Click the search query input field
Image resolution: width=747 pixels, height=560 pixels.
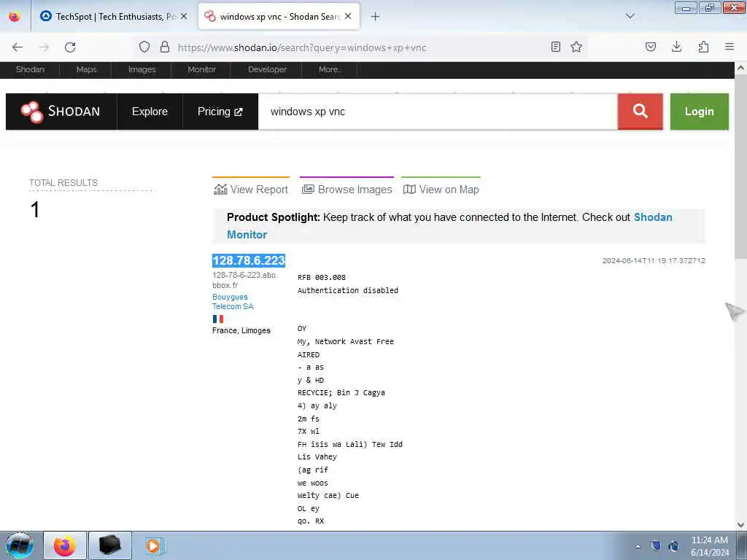click(x=438, y=112)
